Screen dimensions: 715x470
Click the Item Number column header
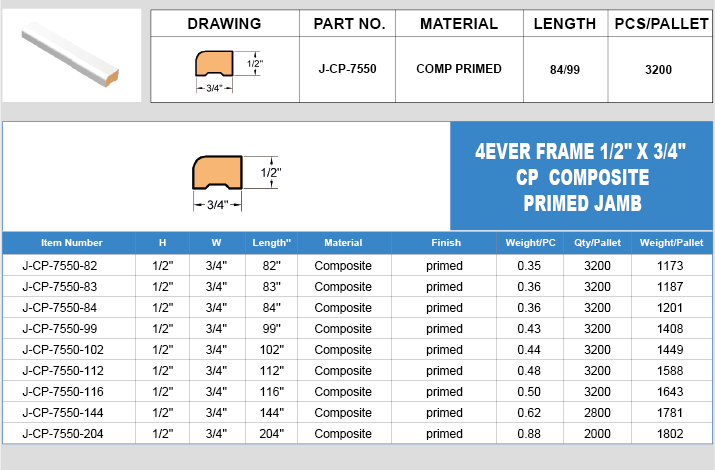point(72,243)
